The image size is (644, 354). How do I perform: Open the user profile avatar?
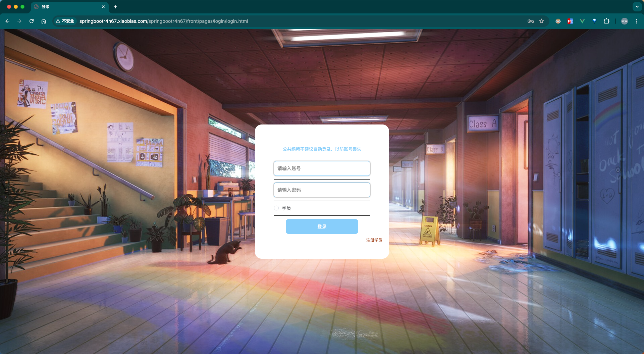(625, 21)
